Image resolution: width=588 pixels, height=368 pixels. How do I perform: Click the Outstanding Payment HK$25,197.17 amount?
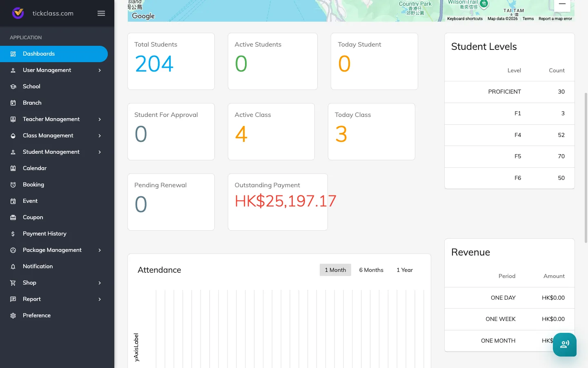285,201
